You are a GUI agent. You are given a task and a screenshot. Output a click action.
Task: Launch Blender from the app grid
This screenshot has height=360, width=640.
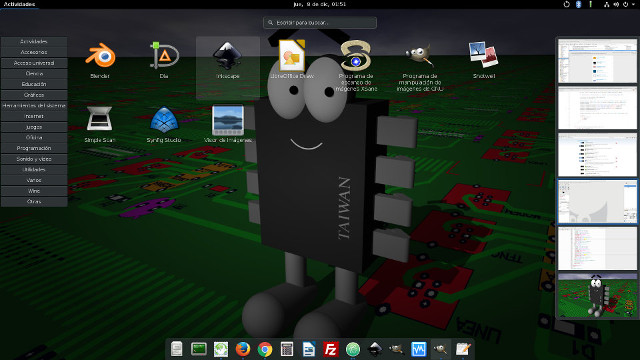pos(100,60)
